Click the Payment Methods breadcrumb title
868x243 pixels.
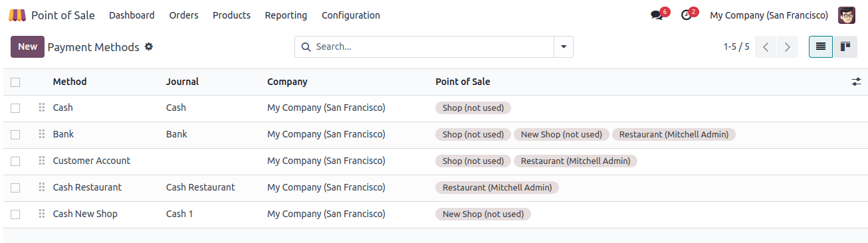[94, 47]
